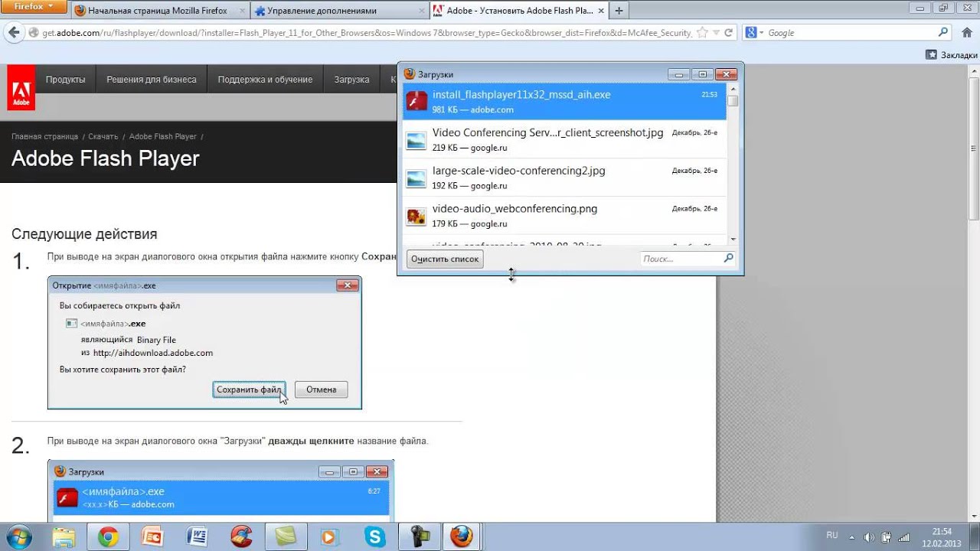Show hidden tray icons arrow
This screenshot has width=980, height=551.
click(x=854, y=537)
